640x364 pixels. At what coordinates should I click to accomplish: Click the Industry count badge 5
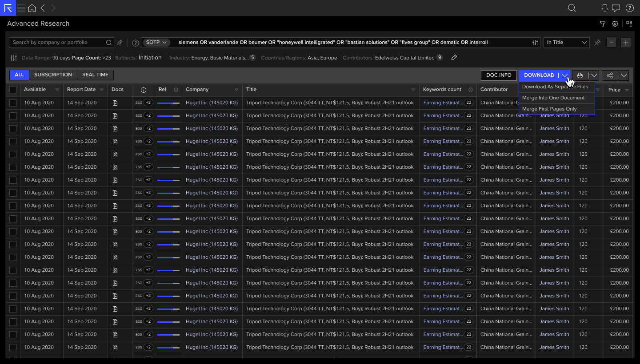click(252, 58)
